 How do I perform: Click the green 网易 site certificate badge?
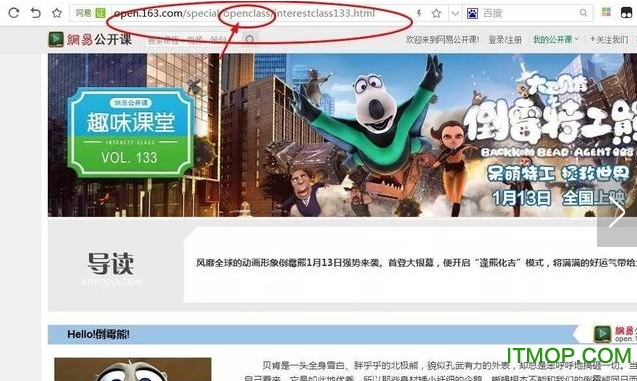click(100, 13)
